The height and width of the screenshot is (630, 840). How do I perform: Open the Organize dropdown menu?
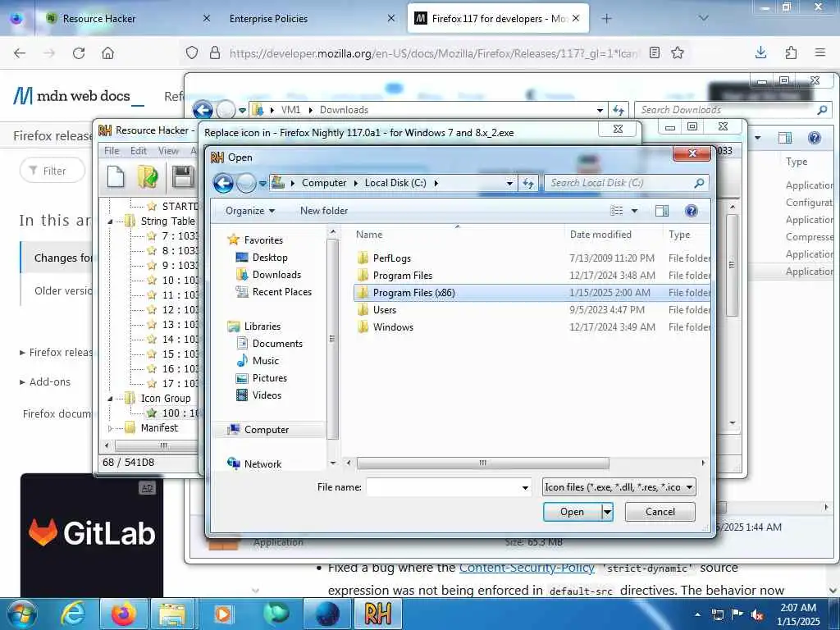(249, 211)
